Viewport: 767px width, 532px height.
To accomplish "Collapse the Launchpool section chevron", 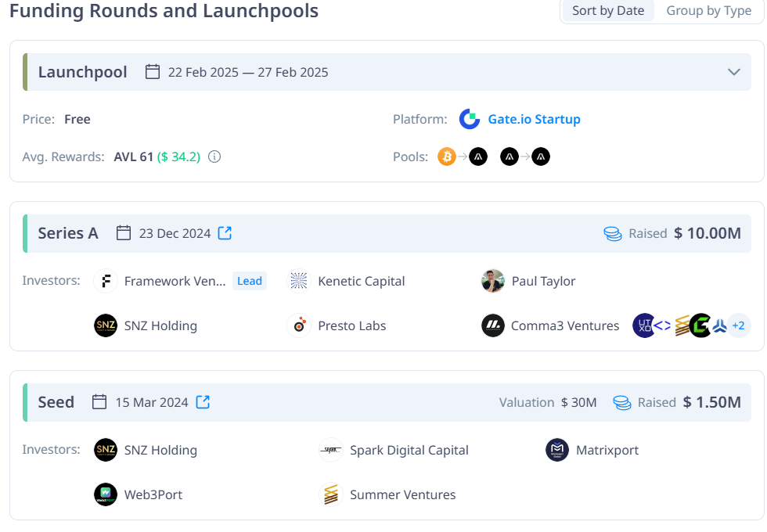I will pyautogui.click(x=734, y=72).
